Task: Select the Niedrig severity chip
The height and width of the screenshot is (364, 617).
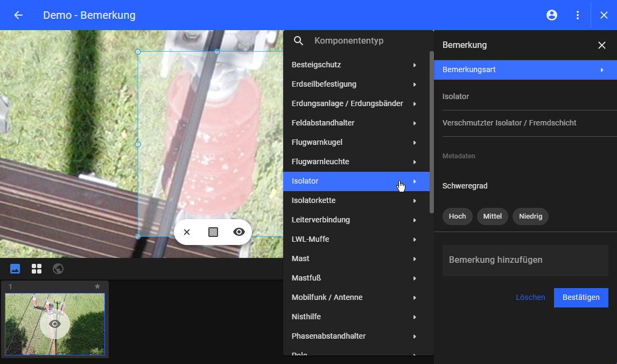Action: tap(530, 216)
